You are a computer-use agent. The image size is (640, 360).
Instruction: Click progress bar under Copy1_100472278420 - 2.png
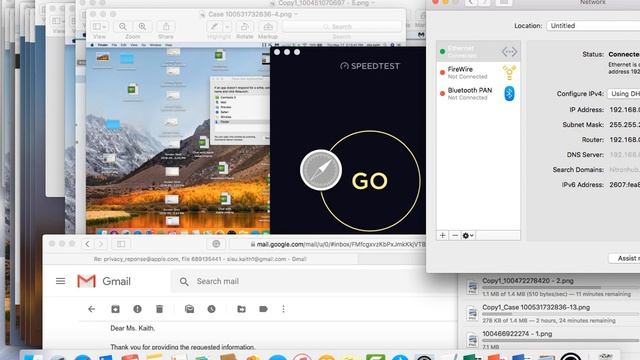click(561, 288)
